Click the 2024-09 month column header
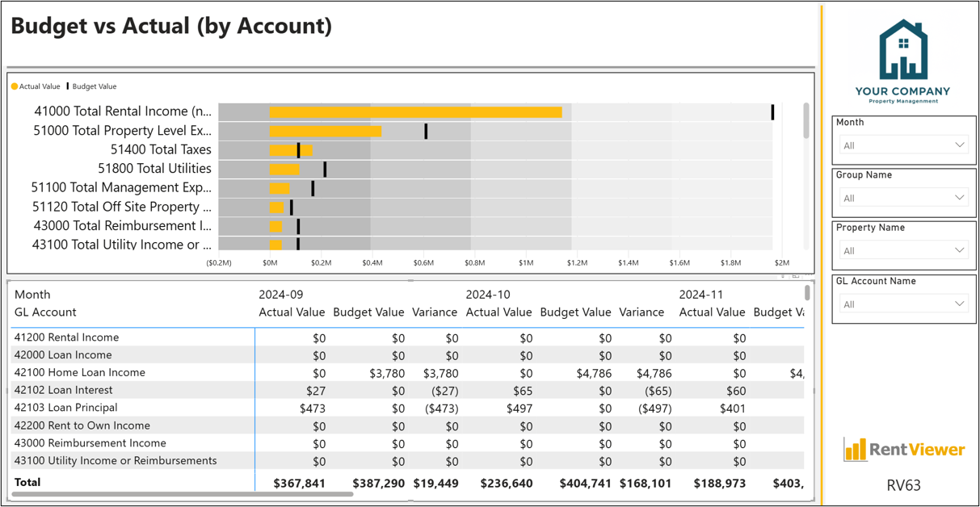980x507 pixels. tap(281, 295)
